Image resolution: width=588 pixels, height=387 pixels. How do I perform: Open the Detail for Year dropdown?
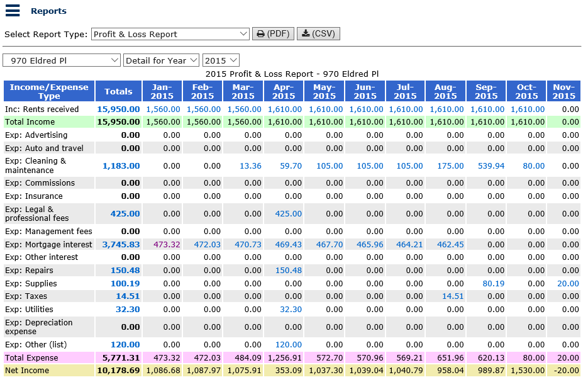[161, 60]
